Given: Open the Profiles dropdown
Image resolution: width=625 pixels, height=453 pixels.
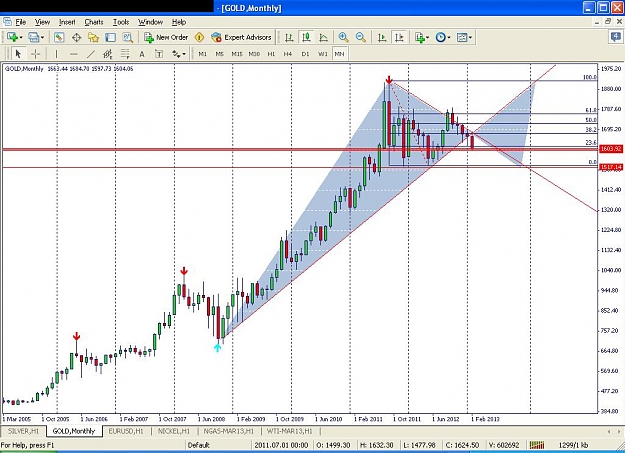Looking at the screenshot, I should tap(36, 37).
